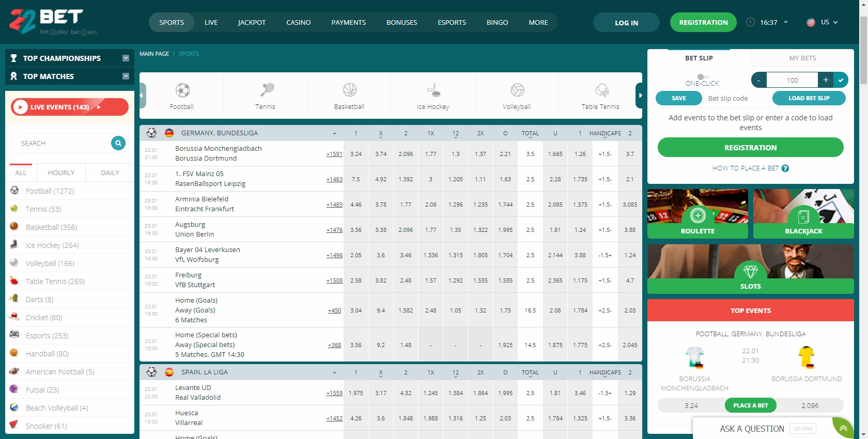The width and height of the screenshot is (868, 439).
Task: Decrease stake with the minus button
Action: tap(758, 80)
